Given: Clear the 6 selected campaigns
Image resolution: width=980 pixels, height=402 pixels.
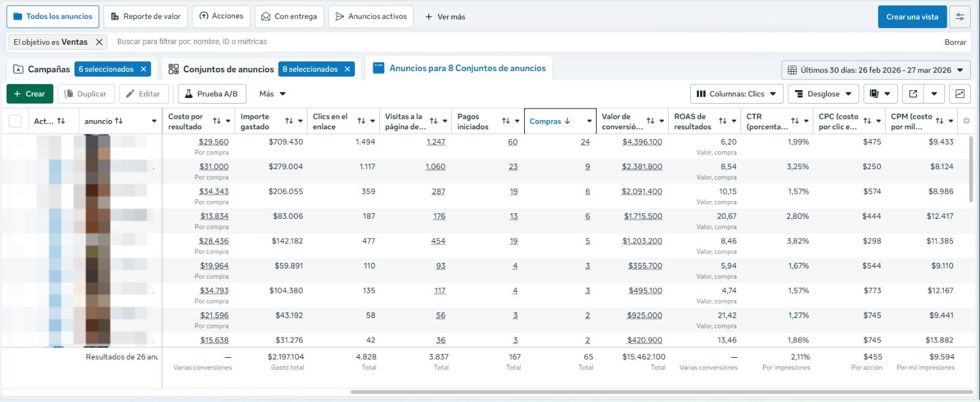Looking at the screenshot, I should coord(143,69).
